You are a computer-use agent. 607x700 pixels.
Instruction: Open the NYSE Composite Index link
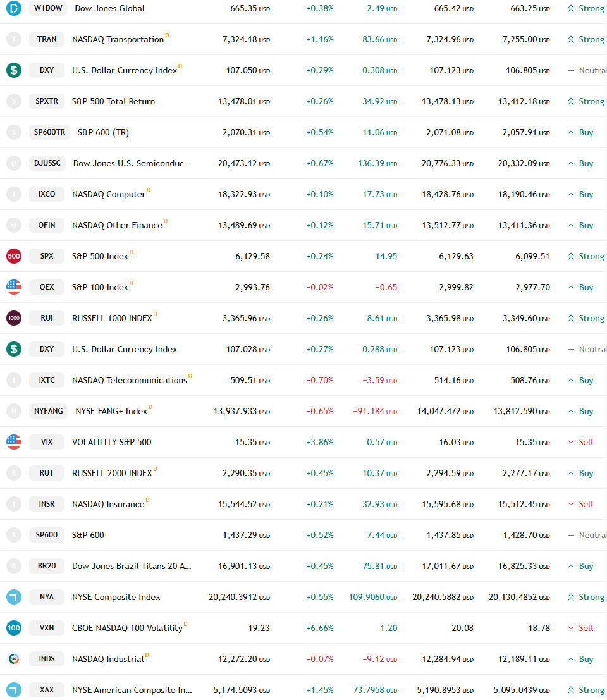(x=116, y=598)
